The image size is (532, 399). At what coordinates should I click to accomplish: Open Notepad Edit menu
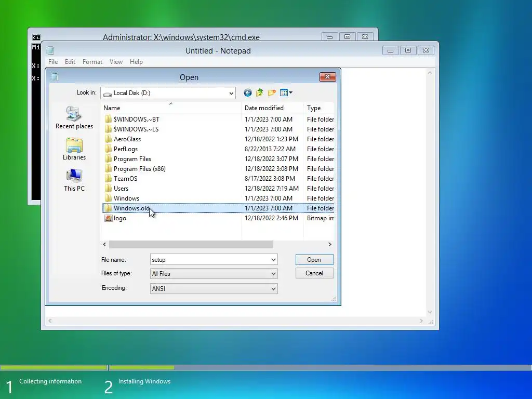pos(70,62)
